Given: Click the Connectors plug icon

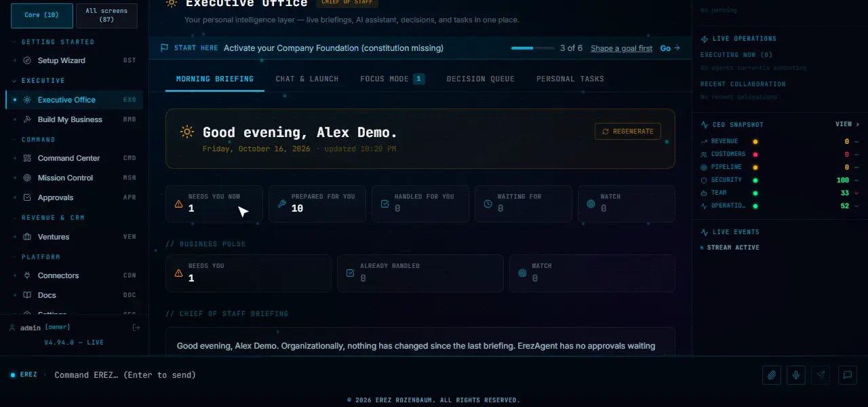Looking at the screenshot, I should click(x=27, y=275).
